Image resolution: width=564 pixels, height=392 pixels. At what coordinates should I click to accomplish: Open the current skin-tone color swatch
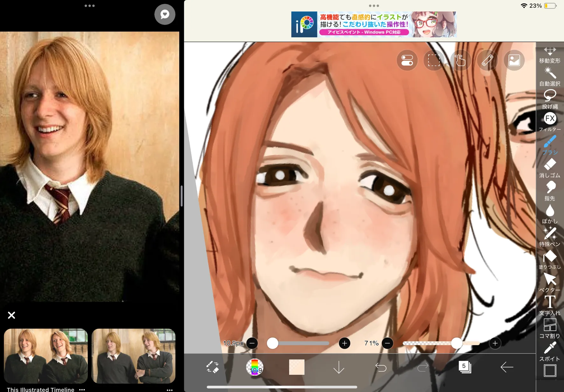296,367
